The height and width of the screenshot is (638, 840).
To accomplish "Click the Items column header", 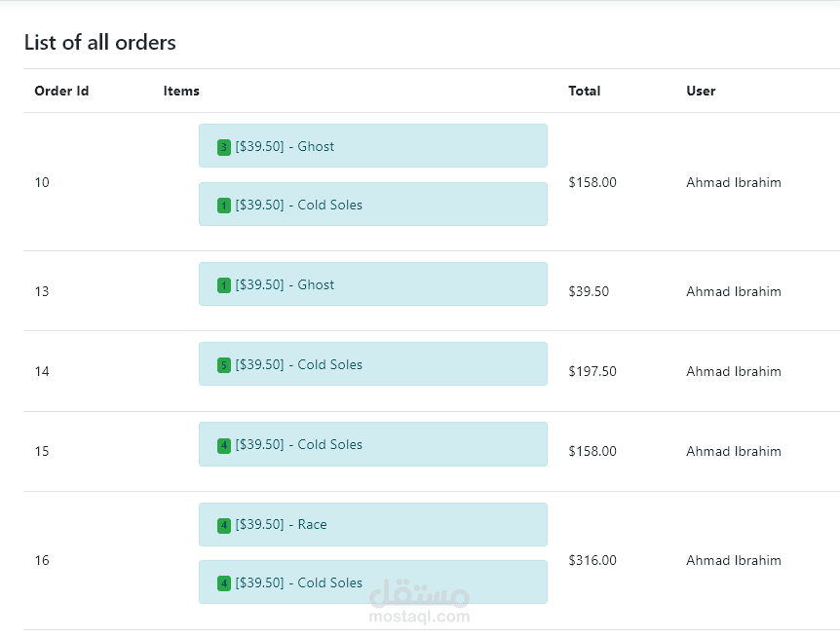I will [x=181, y=91].
